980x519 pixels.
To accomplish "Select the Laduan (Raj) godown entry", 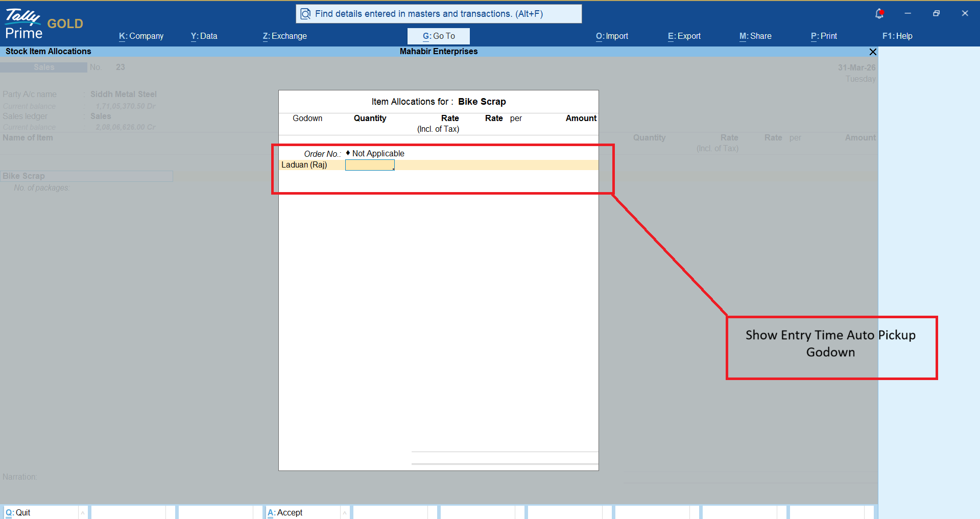I will click(304, 165).
